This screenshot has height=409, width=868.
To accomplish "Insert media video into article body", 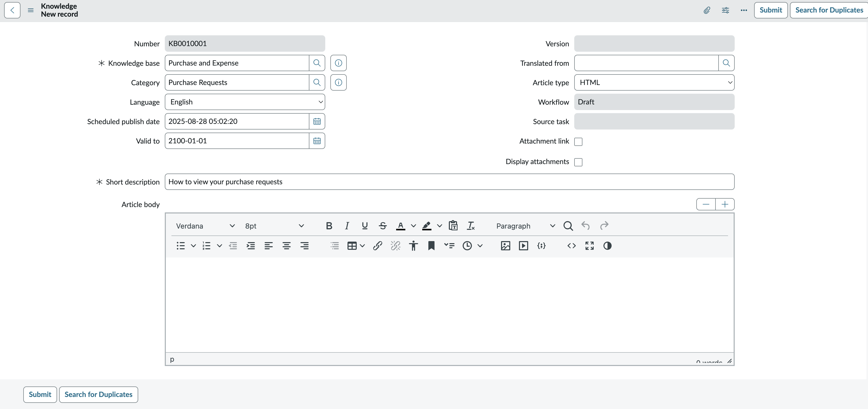I will [523, 246].
